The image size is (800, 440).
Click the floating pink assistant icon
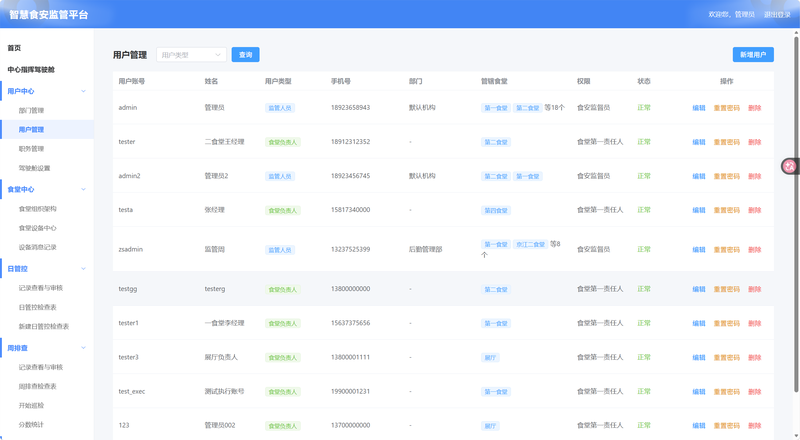point(790,166)
